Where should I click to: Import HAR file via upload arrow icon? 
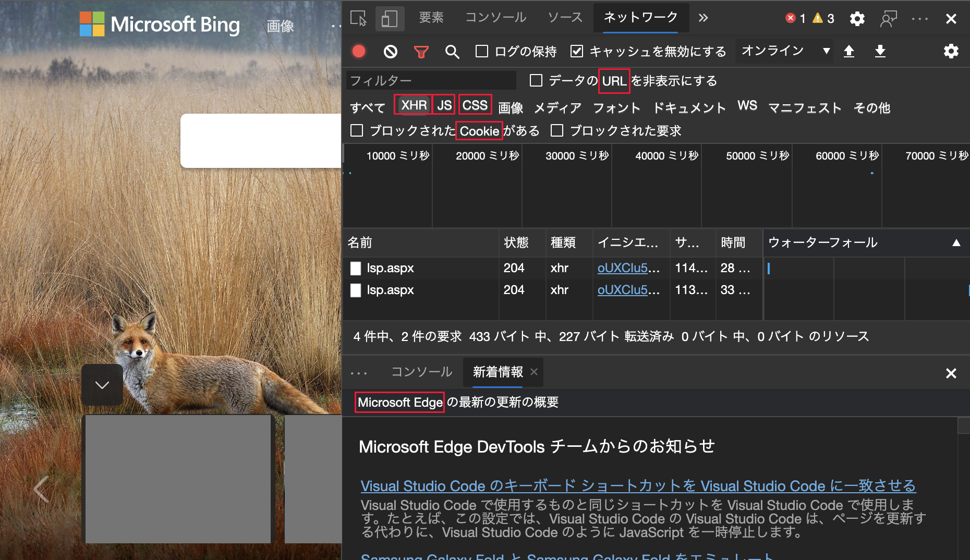850,51
